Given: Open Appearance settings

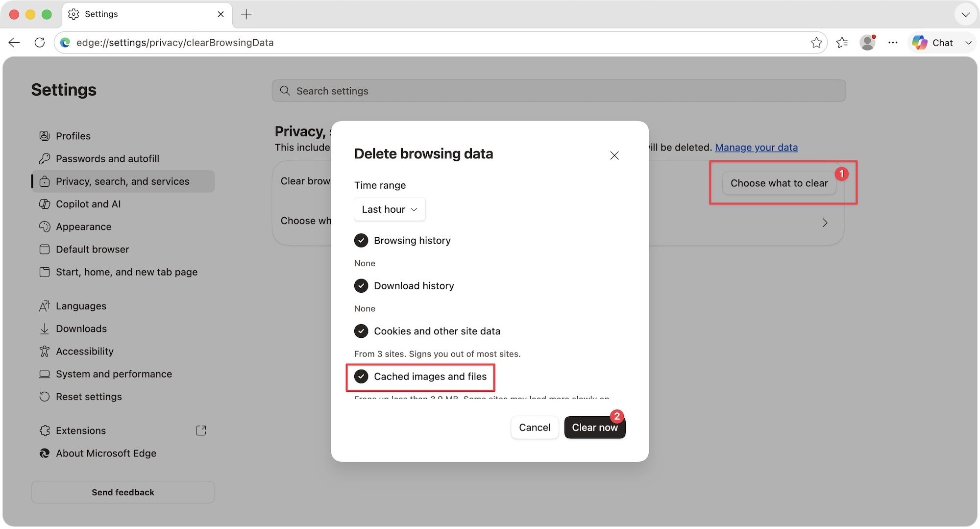Looking at the screenshot, I should [123, 227].
